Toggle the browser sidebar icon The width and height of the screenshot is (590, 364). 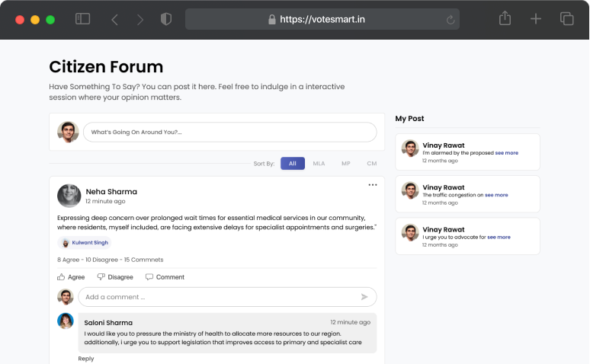[82, 19]
